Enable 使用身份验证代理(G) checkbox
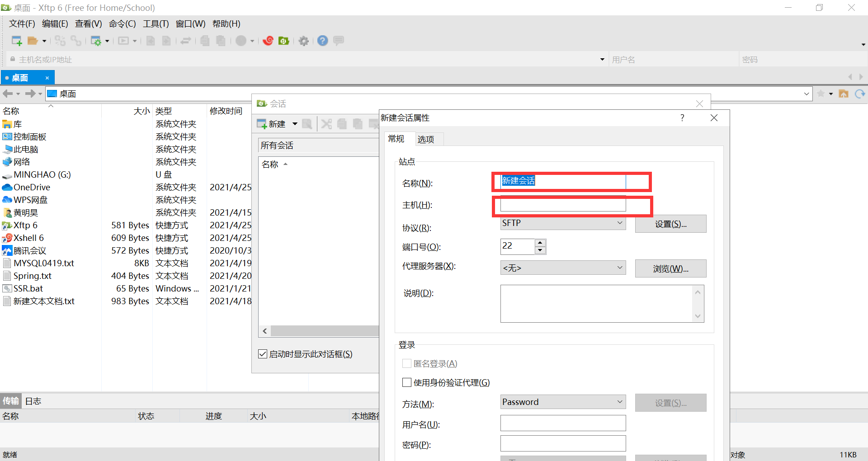The height and width of the screenshot is (461, 868). (407, 382)
